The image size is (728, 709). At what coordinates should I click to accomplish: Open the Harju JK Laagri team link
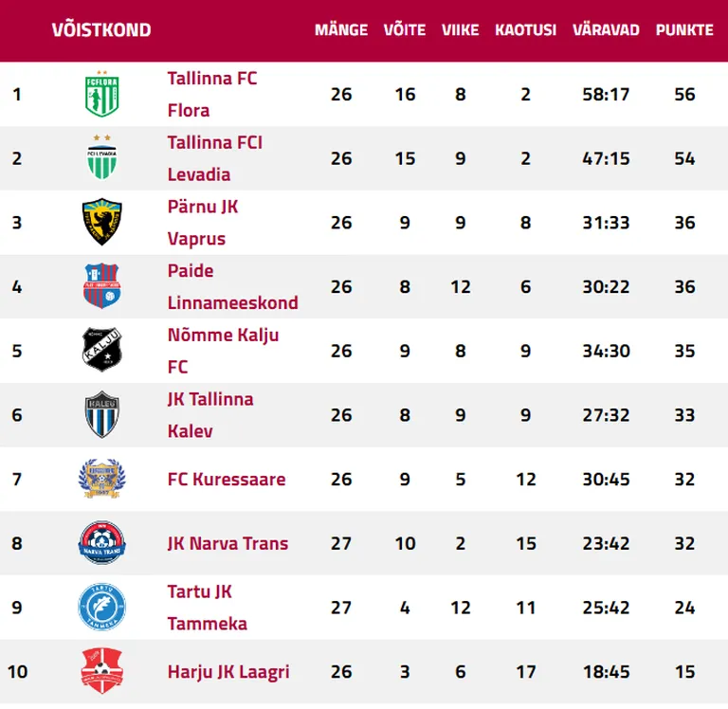click(228, 672)
